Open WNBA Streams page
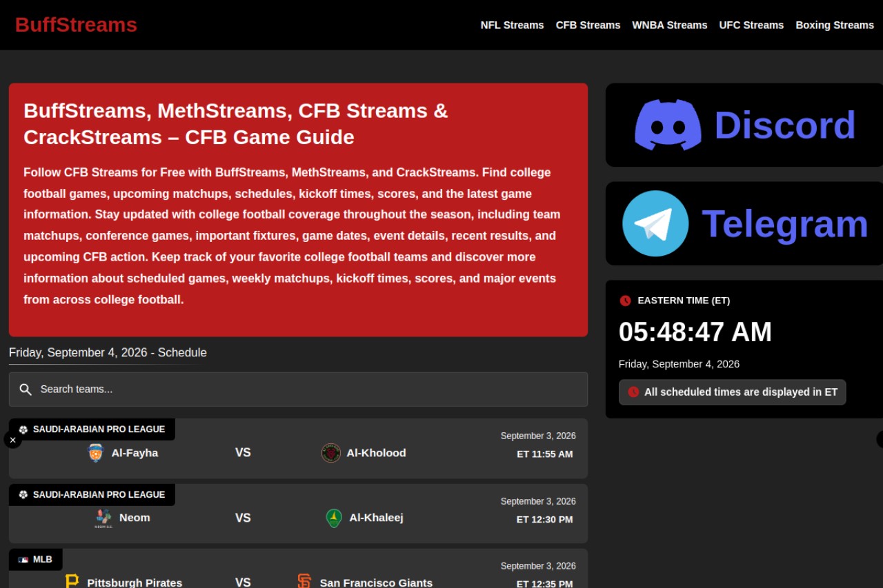The width and height of the screenshot is (883, 588). (670, 25)
